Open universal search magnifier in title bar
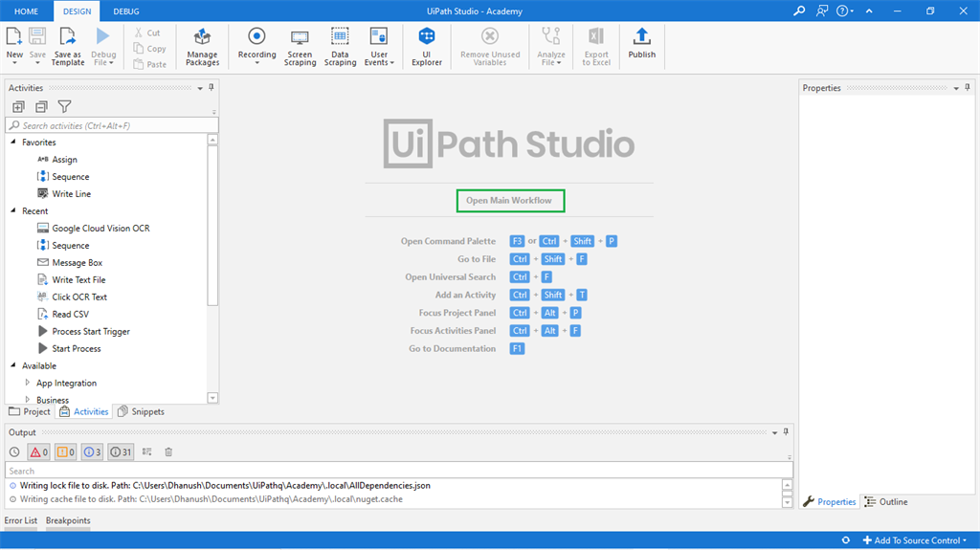The image size is (980, 550). tap(799, 11)
